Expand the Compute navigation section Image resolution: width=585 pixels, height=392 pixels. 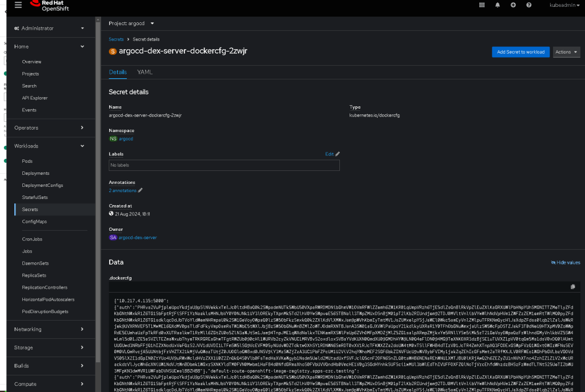(x=49, y=384)
